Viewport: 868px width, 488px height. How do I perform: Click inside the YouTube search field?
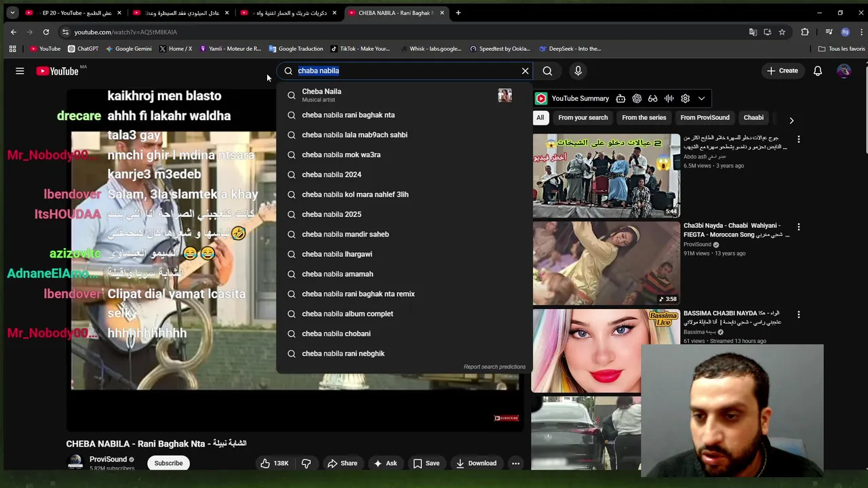(x=406, y=70)
